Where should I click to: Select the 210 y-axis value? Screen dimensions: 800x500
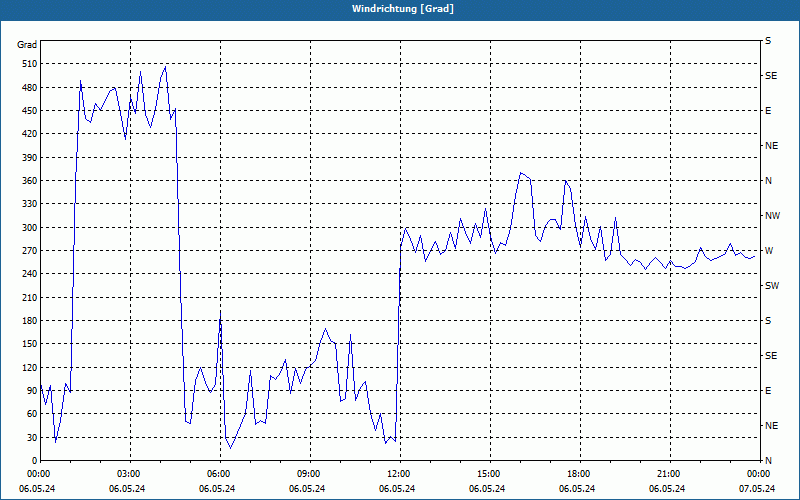(31, 297)
